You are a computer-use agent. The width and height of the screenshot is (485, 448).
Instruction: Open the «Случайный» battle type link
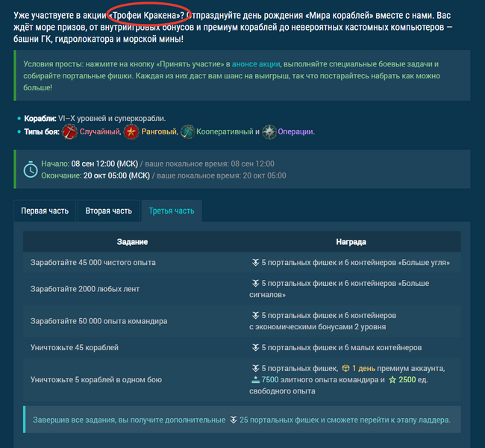[x=100, y=131]
